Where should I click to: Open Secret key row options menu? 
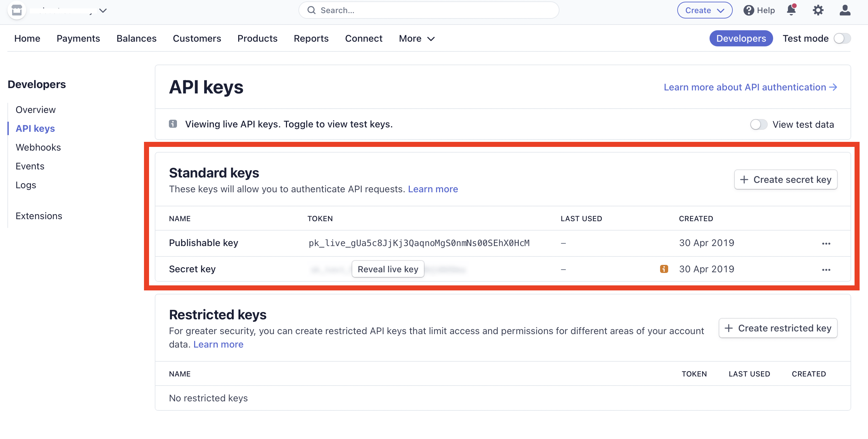point(826,270)
